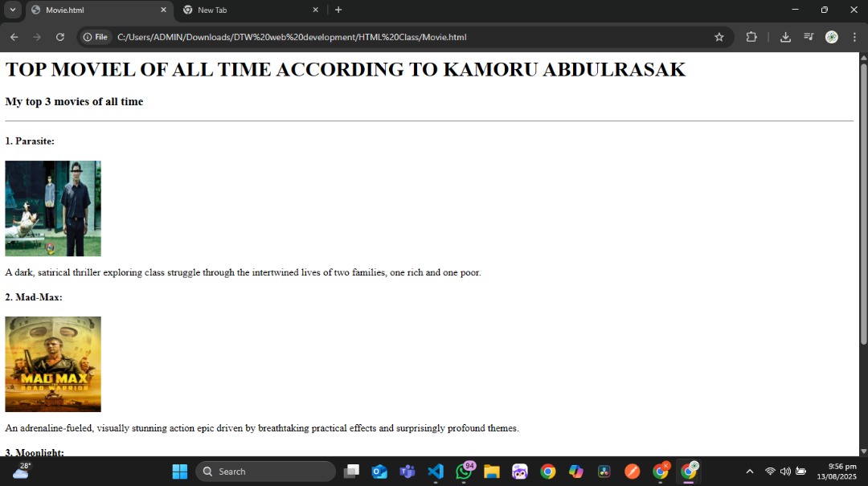Open the Extensions puzzle icon

pyautogui.click(x=751, y=37)
